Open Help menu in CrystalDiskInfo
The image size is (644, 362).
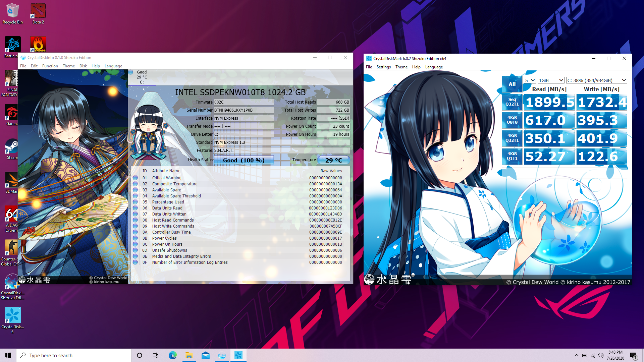(x=96, y=66)
